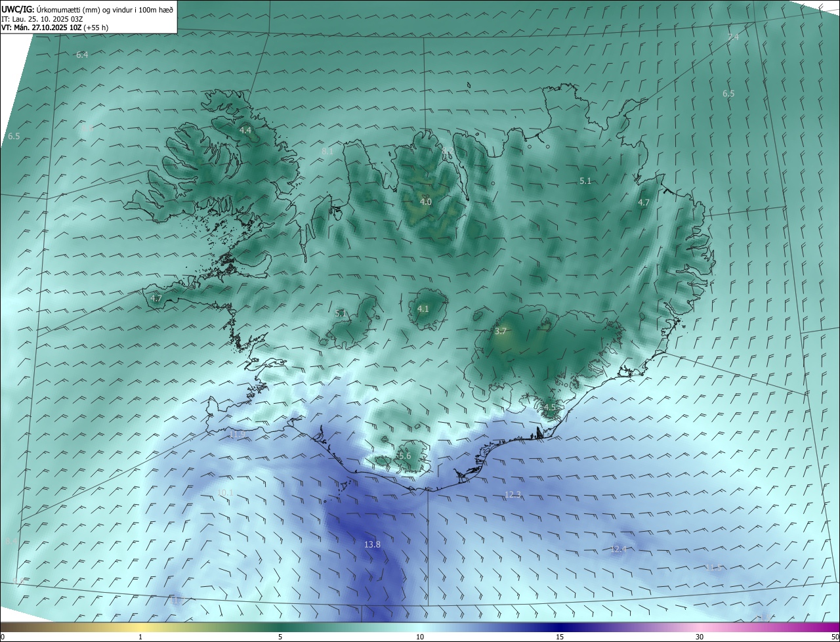
Task: Click the 5.1 value on Langjökull glacier
Action: pyautogui.click(x=341, y=314)
